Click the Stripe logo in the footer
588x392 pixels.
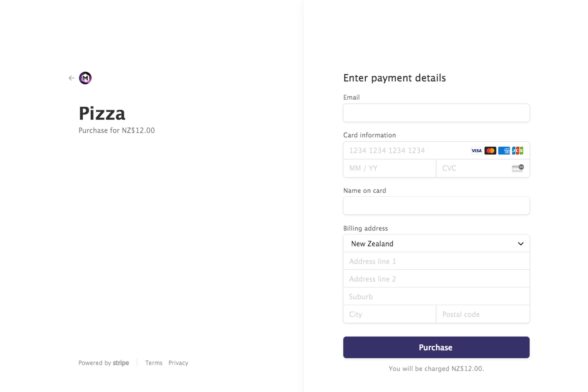pos(121,363)
